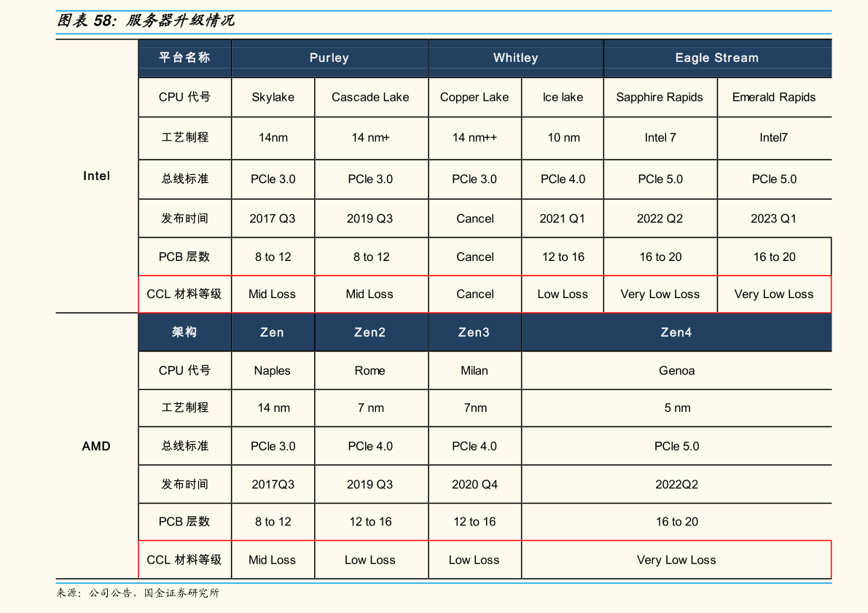868x613 pixels.
Task: Click the chart title '图表 58: 服务器升级情况'
Action: click(146, 21)
